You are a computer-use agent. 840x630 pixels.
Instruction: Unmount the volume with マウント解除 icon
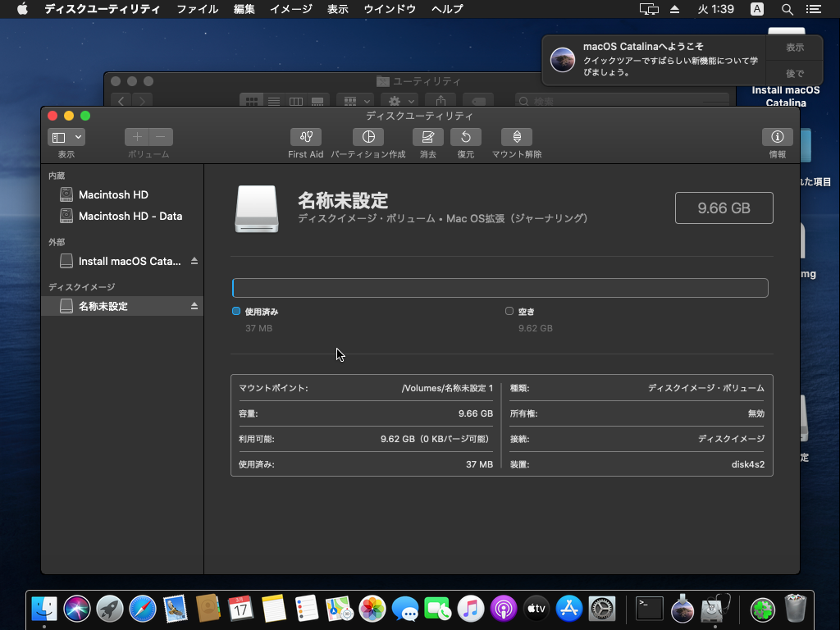click(x=517, y=137)
